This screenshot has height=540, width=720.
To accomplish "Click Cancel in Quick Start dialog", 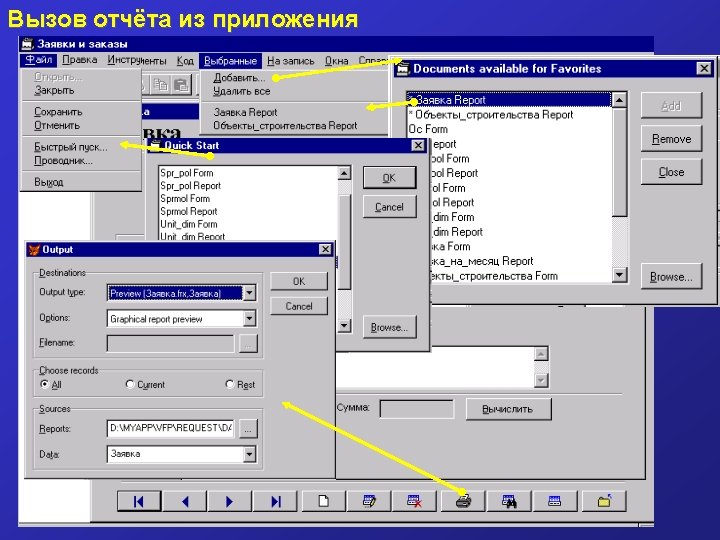I will pos(389,207).
